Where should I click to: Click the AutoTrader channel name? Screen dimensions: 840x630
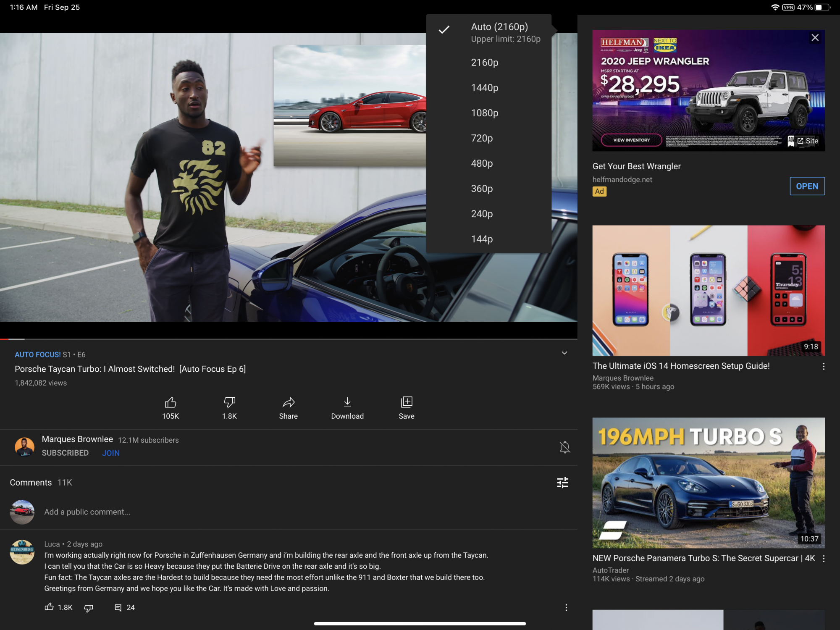(x=610, y=570)
